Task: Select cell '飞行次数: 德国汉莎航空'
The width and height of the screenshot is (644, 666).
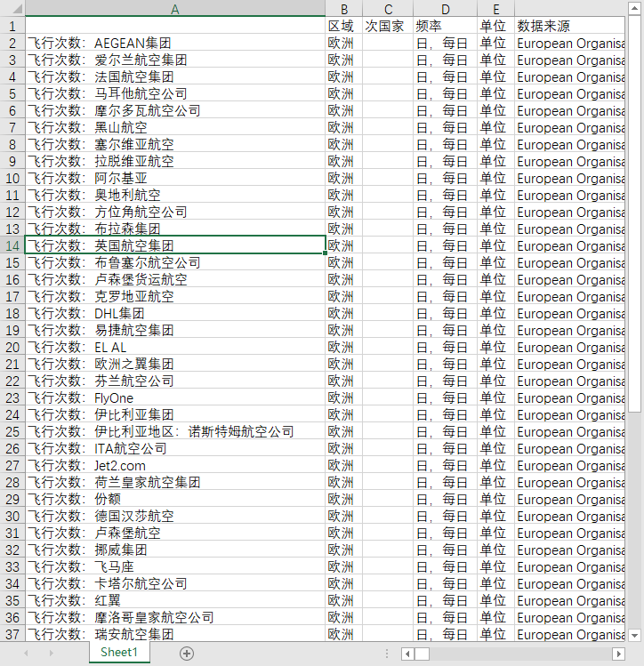Action: click(175, 516)
